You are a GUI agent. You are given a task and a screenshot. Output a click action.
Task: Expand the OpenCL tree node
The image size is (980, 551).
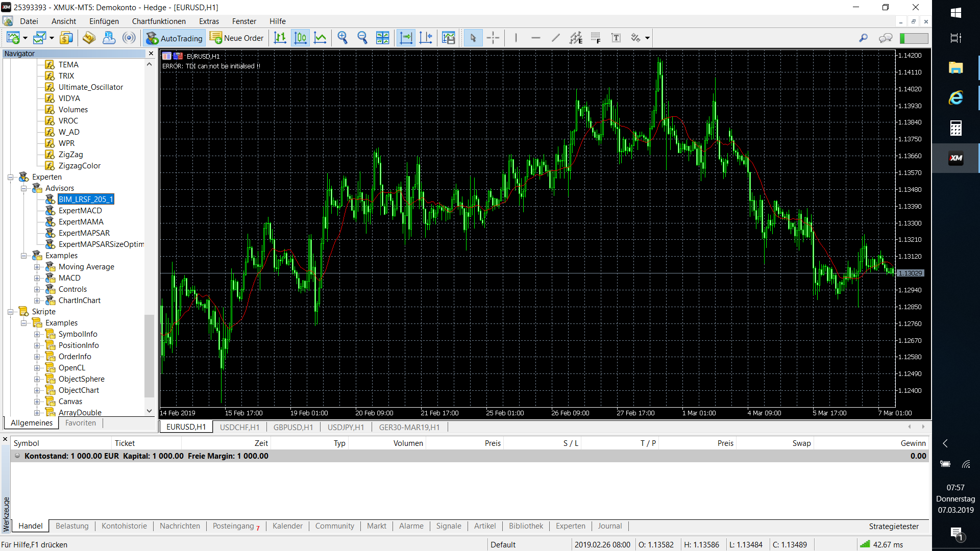click(x=37, y=368)
